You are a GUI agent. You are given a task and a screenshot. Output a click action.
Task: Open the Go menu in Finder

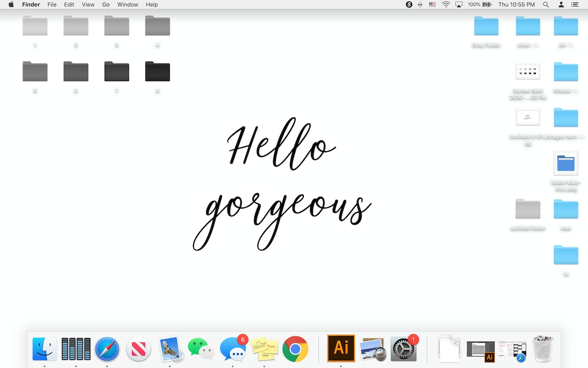coord(106,5)
